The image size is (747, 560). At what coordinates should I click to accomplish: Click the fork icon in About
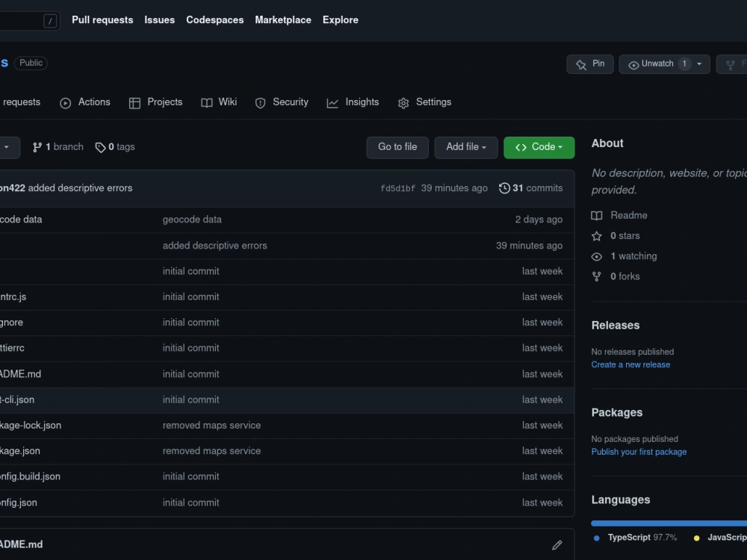pyautogui.click(x=596, y=277)
